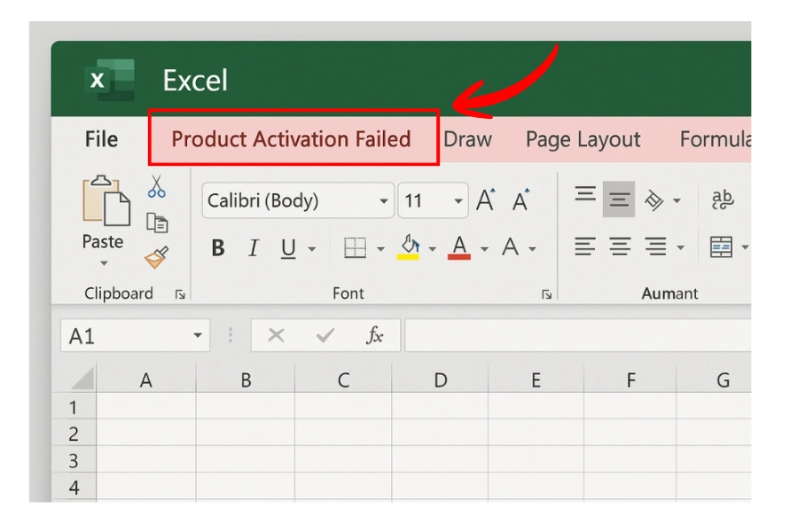798x532 pixels.
Task: Click the Wrap Text ab icon
Action: [723, 199]
